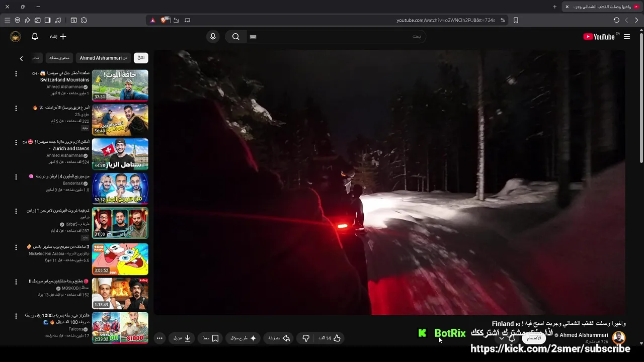Open the 56:49 pyramids challenge video thumbnail
Image resolution: width=644 pixels, height=362 pixels.
[120, 120]
